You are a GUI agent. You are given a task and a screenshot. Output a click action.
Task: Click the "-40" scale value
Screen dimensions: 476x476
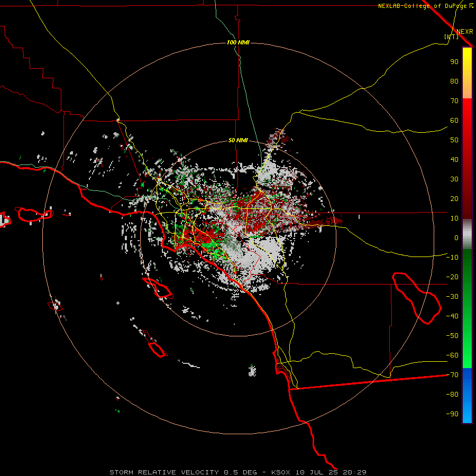pyautogui.click(x=452, y=316)
